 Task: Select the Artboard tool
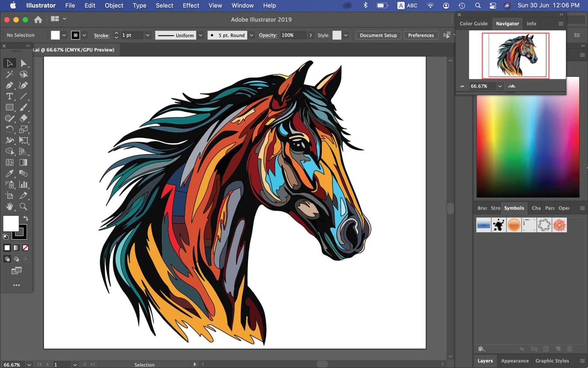(x=10, y=196)
